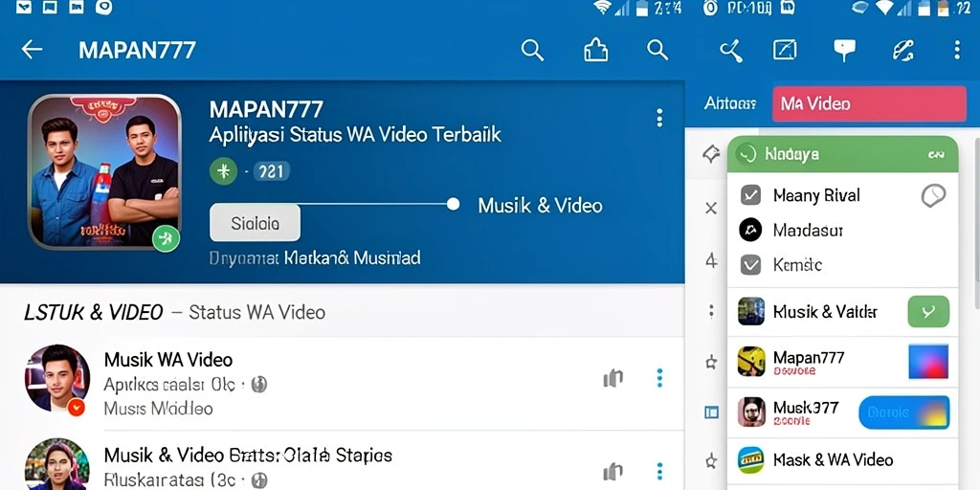Tap the Aplikasi Status WA Video Terbaik subtitle

pyautogui.click(x=355, y=134)
